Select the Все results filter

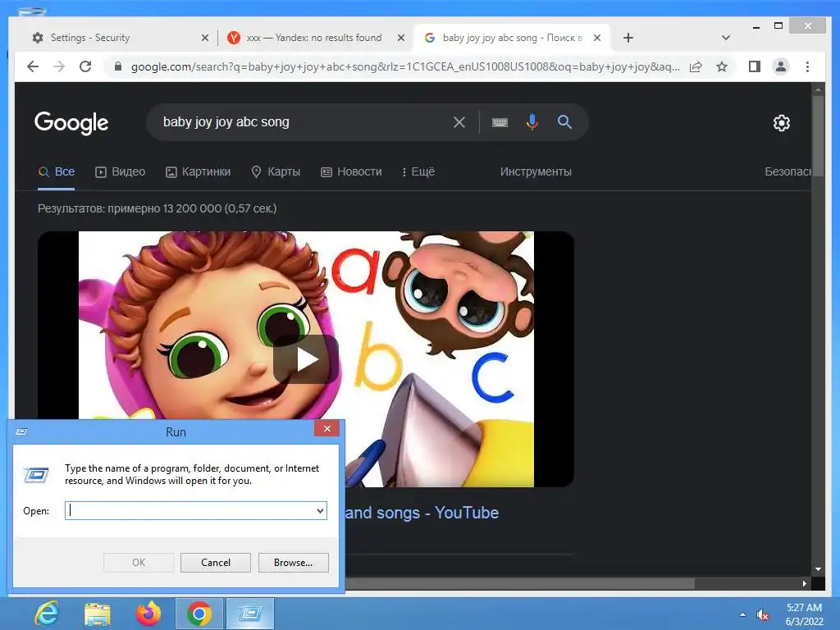coord(57,172)
